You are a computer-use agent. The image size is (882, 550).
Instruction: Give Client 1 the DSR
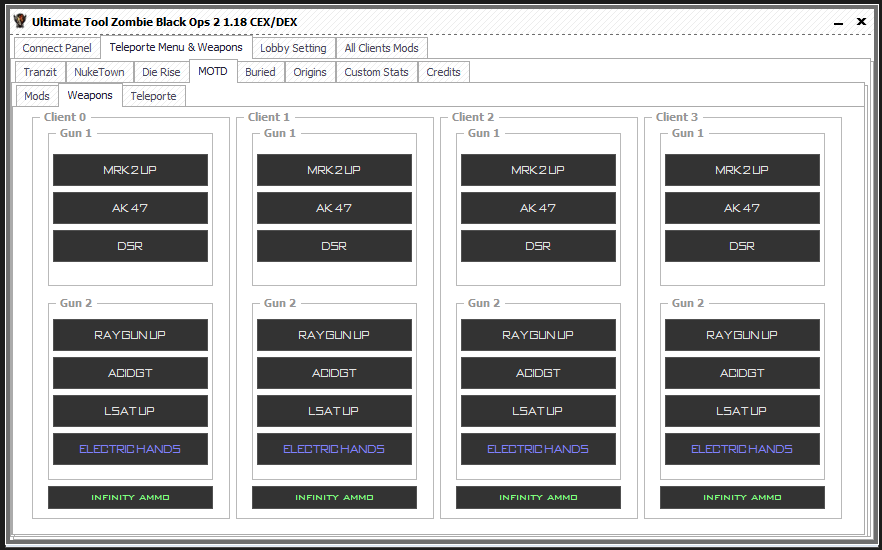coord(334,246)
